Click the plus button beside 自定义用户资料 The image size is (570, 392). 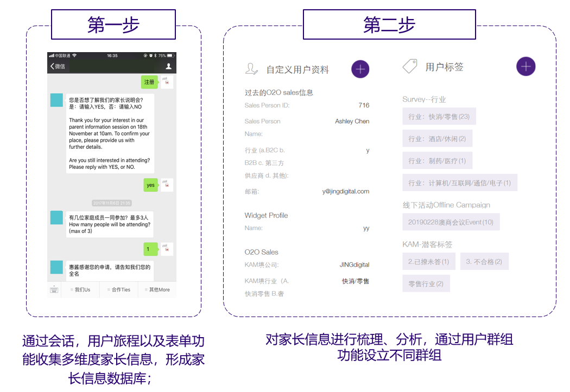pyautogui.click(x=360, y=69)
